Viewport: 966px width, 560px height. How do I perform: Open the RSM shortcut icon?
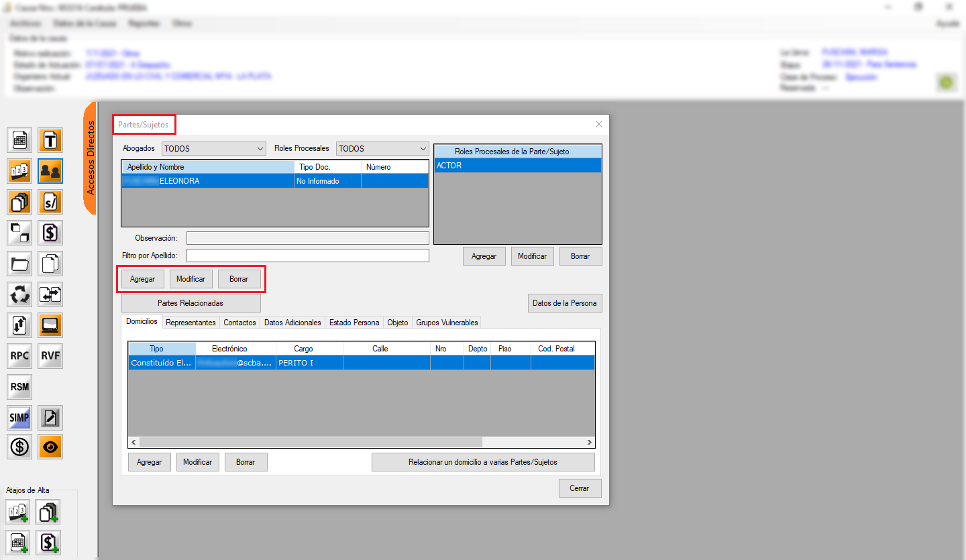coord(19,387)
